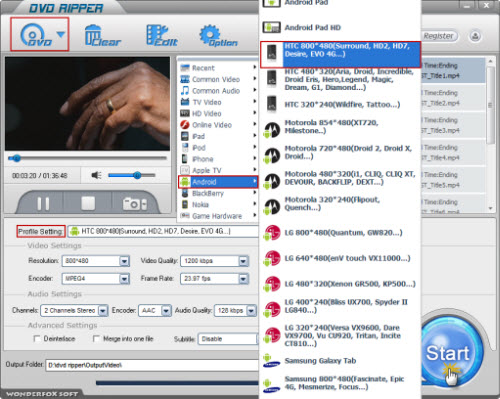Open the Option gear settings

click(218, 35)
